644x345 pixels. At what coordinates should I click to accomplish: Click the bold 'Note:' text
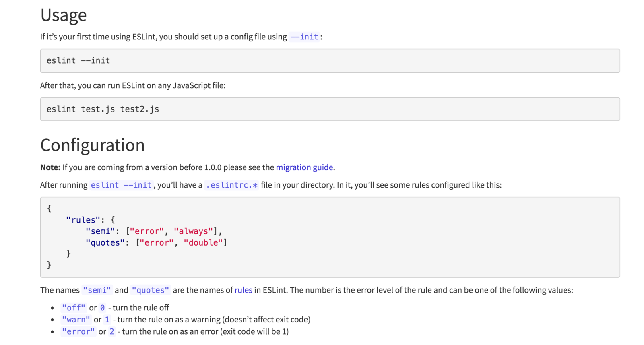point(50,167)
